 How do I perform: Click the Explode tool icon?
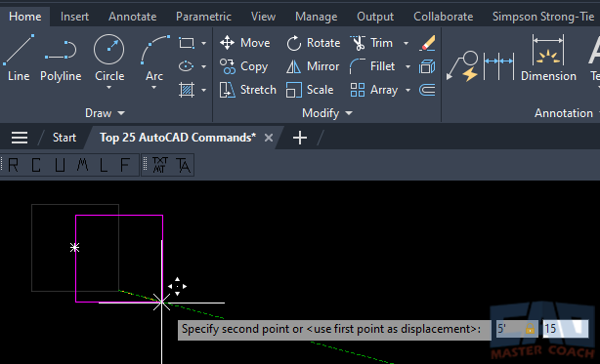427,66
